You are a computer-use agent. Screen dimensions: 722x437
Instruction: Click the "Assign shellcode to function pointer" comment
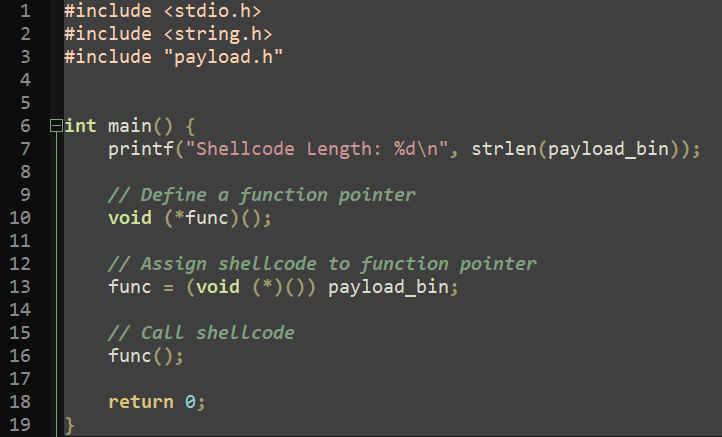(322, 264)
